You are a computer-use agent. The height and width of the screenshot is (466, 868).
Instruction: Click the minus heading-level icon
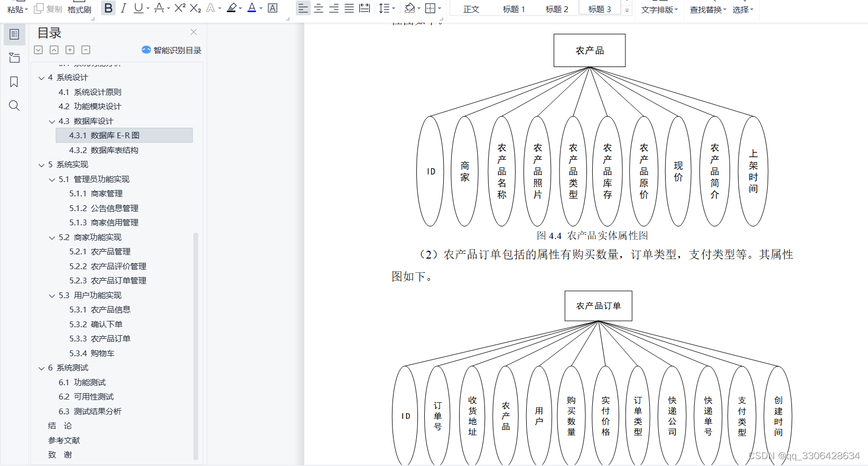[86, 50]
